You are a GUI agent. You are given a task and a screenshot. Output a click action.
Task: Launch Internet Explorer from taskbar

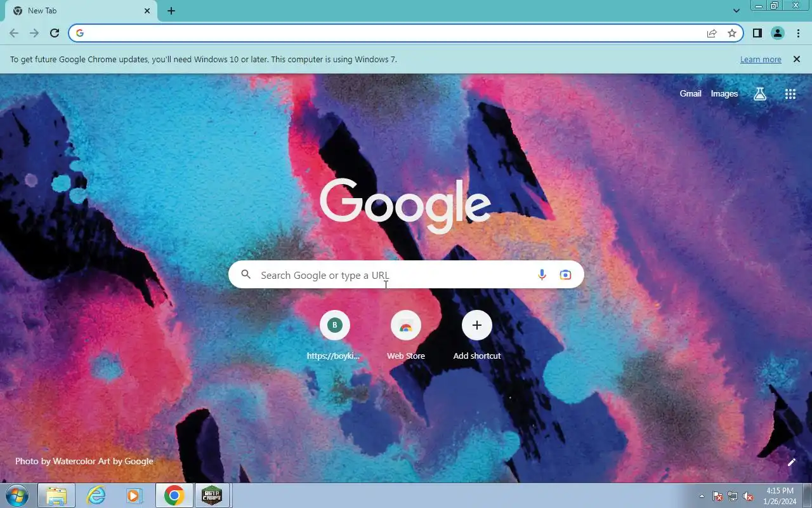(x=96, y=495)
